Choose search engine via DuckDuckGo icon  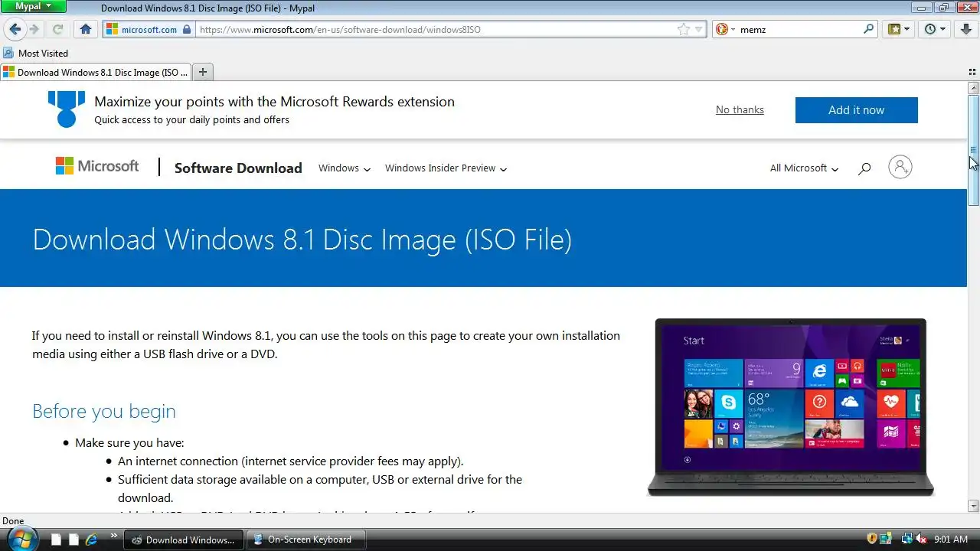721,29
